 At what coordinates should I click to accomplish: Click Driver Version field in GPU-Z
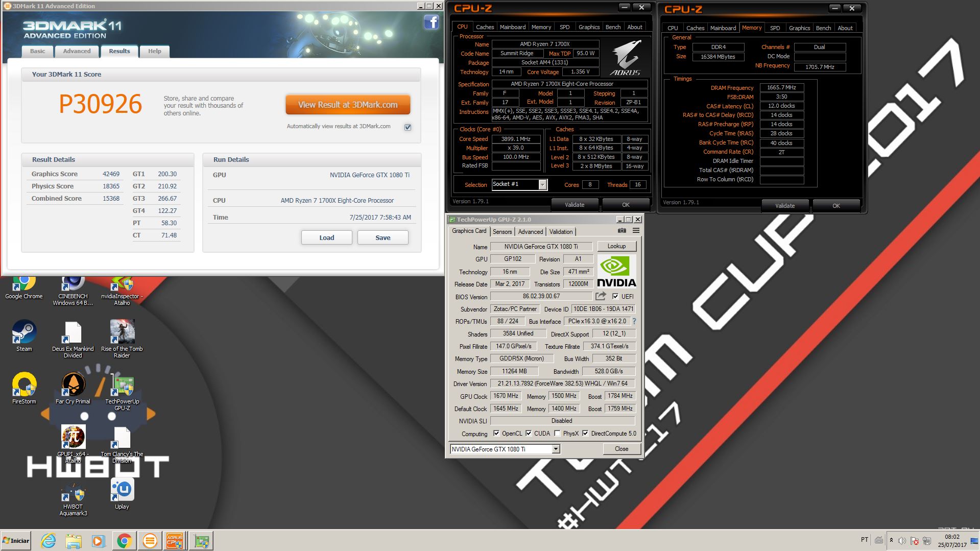[563, 384]
